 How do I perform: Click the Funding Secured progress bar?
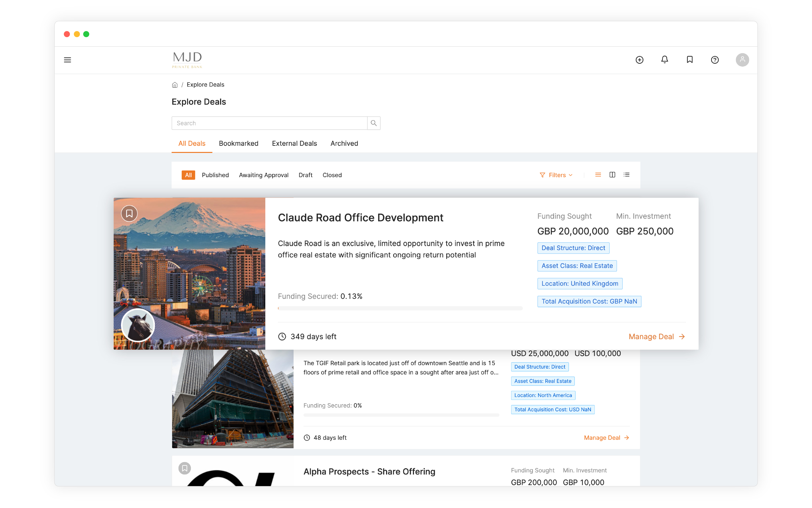pos(399,308)
